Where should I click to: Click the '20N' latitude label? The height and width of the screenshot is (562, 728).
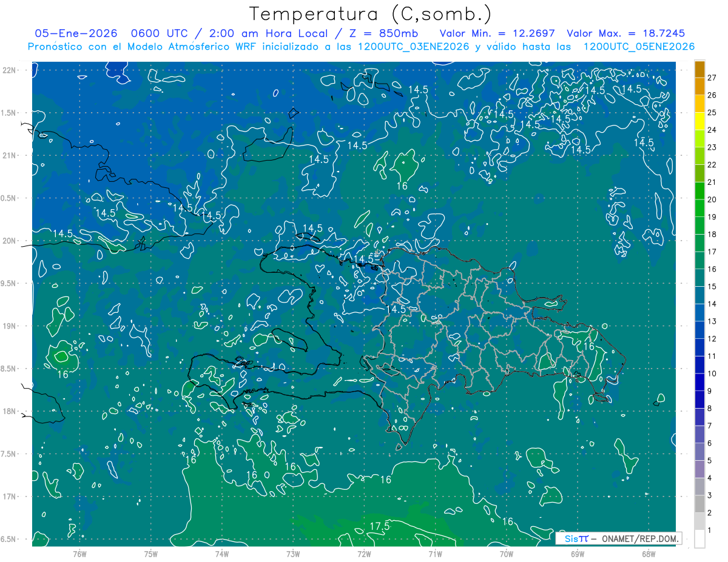(8, 241)
